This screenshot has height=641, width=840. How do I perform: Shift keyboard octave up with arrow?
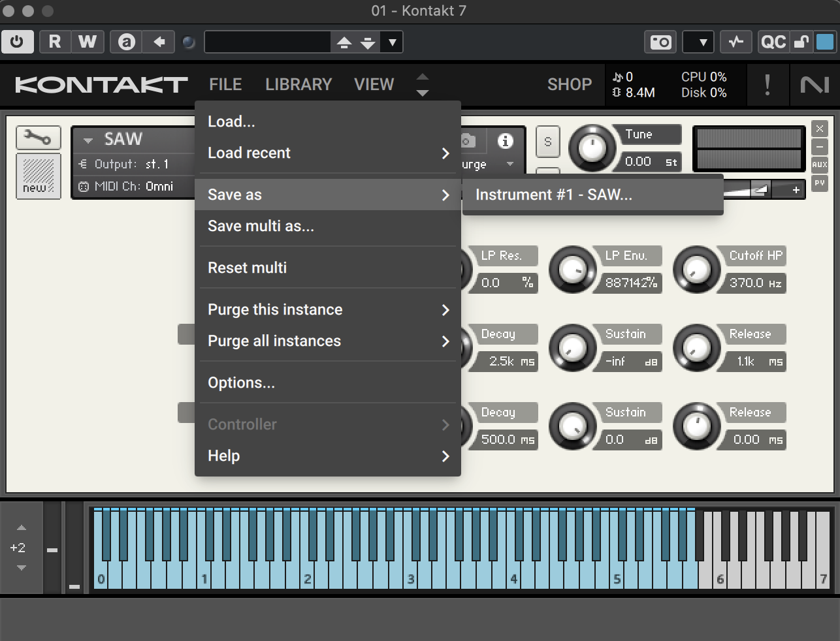pos(22,527)
